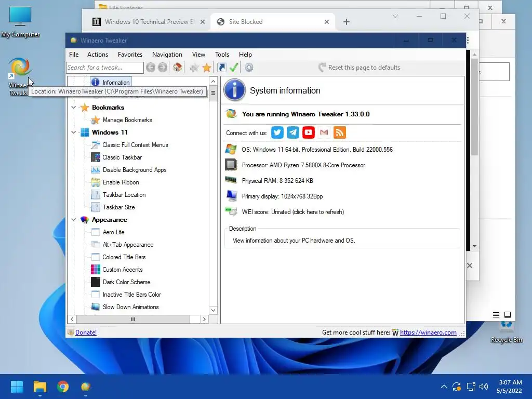The image size is (532, 399).
Task: Open the Tools menu
Action: click(222, 54)
